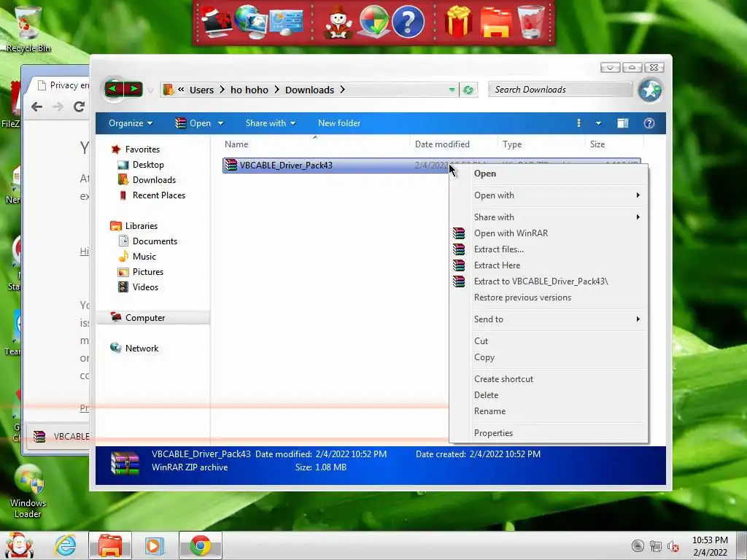Expand the Share with toolbar dropdown
This screenshot has height=560, width=747.
tap(270, 123)
